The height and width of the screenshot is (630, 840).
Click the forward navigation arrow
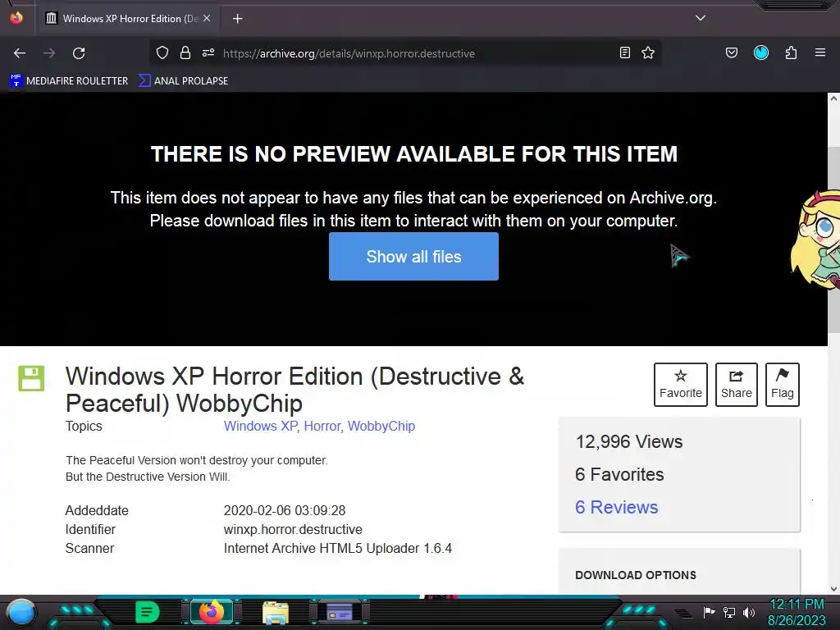click(49, 53)
